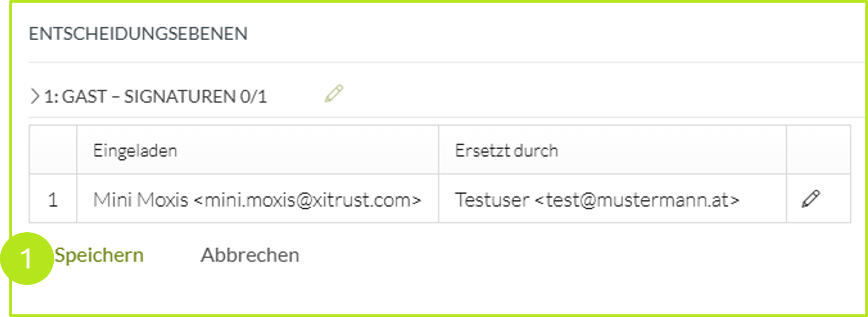
Task: Click the 0/1 signature counter
Action: point(253,97)
